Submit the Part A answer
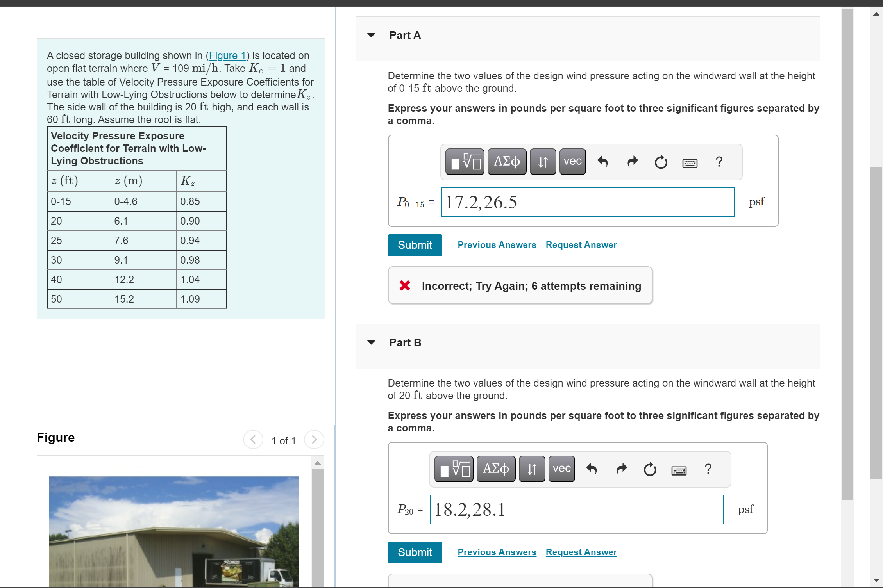The width and height of the screenshot is (883, 588). coord(415,245)
